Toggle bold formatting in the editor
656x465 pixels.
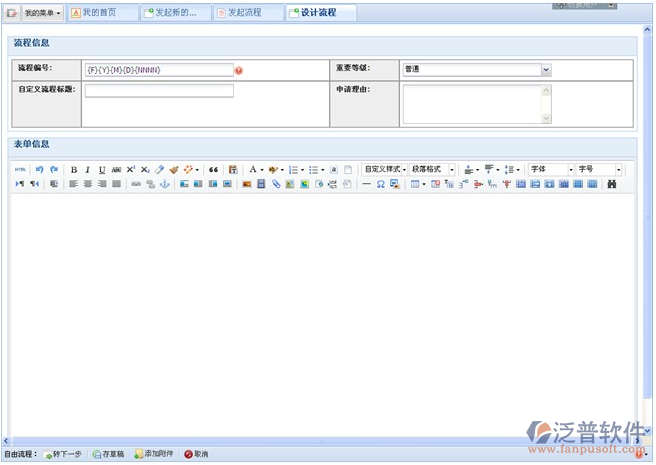[74, 170]
